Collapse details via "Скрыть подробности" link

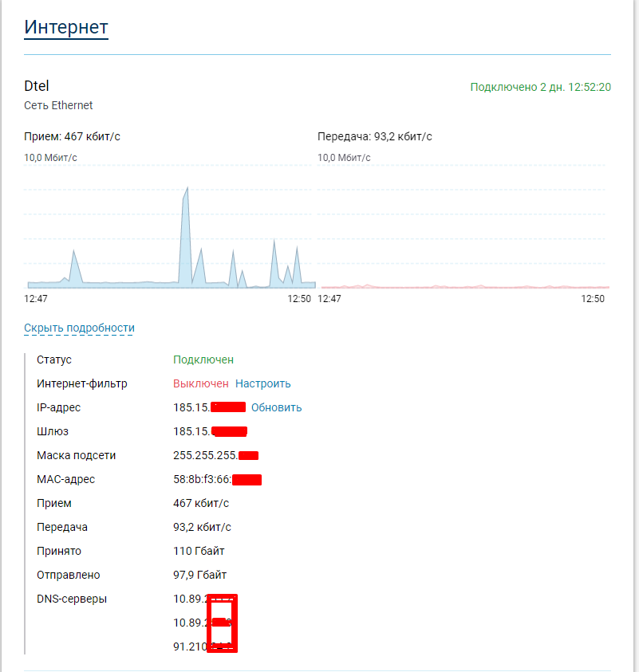click(x=79, y=328)
